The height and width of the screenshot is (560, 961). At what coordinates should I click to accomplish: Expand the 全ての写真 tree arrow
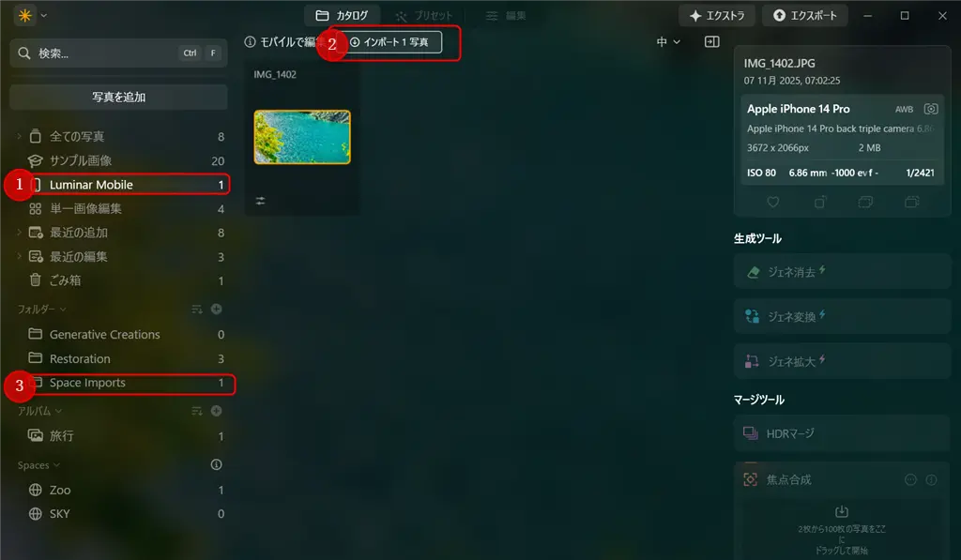click(x=19, y=136)
